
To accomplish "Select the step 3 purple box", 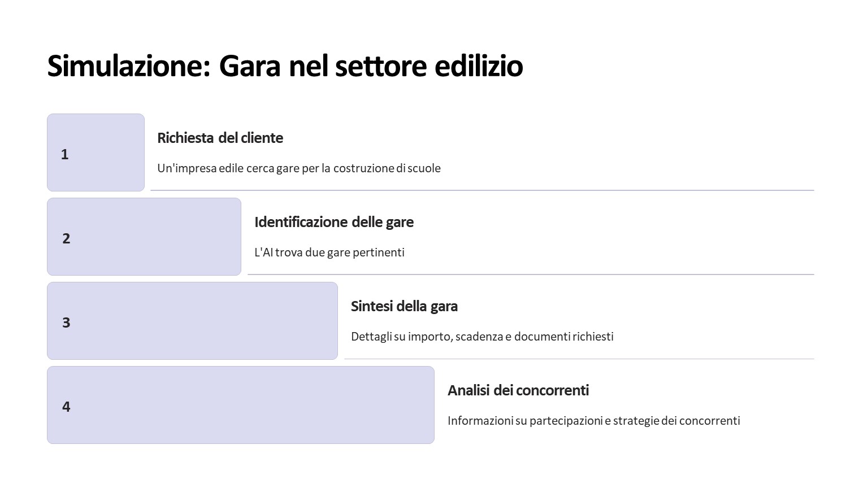I will point(192,321).
